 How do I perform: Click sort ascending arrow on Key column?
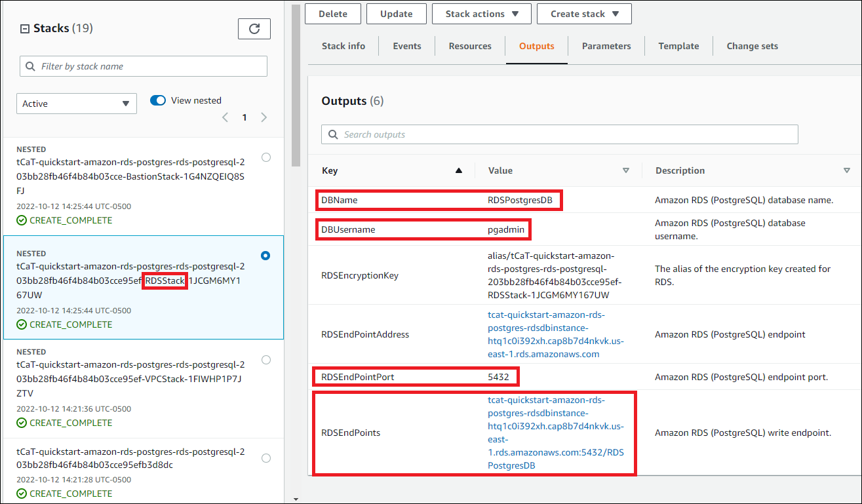460,170
